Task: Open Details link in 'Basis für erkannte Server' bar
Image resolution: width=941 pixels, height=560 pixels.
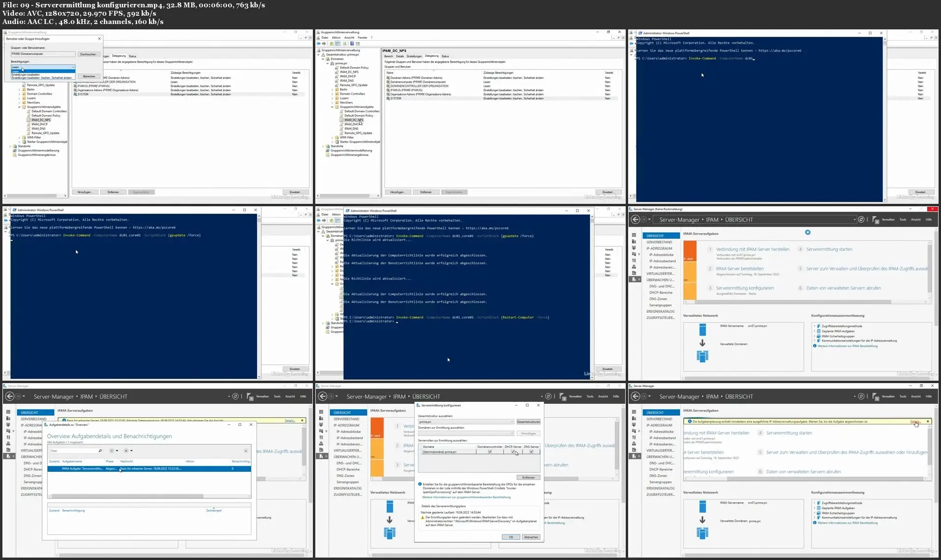Action: tap(290, 420)
